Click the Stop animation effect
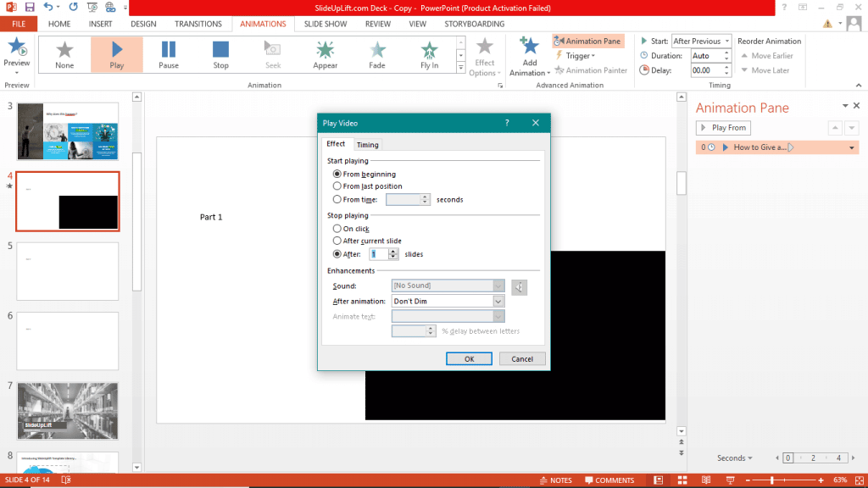Viewport: 868px width, 488px height. 220,53
